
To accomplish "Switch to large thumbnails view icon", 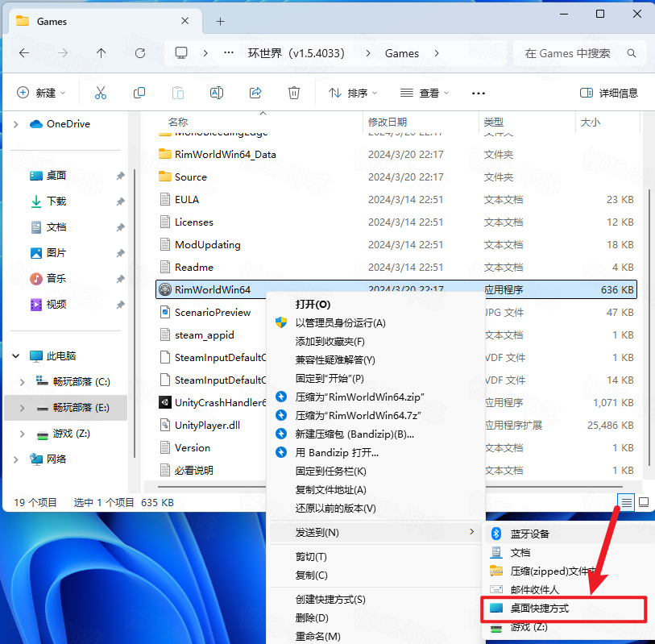I will click(644, 502).
